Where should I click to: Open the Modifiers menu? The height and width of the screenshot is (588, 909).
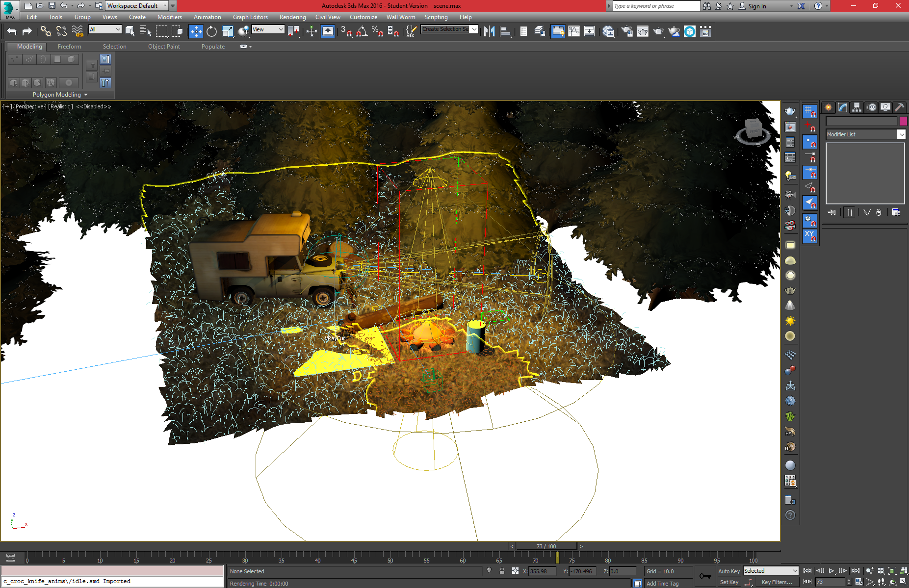169,17
